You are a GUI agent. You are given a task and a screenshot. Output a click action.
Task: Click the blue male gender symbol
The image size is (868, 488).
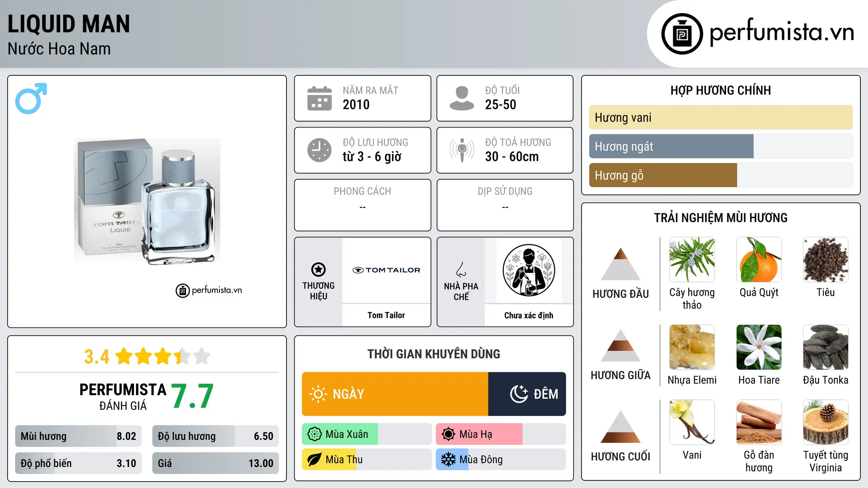tap(31, 98)
